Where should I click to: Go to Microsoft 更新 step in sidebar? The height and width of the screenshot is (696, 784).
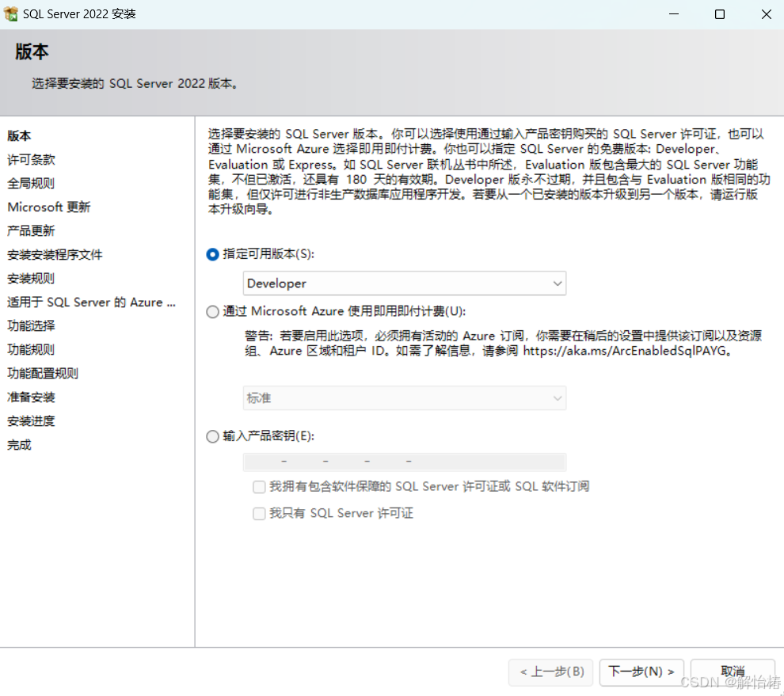tap(49, 207)
